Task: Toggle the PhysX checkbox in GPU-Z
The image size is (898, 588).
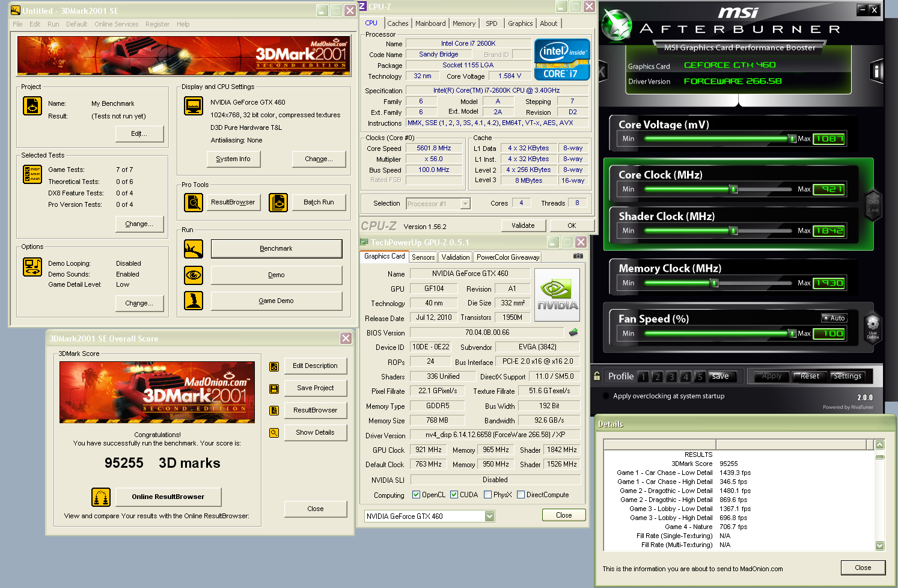Action: [x=487, y=495]
